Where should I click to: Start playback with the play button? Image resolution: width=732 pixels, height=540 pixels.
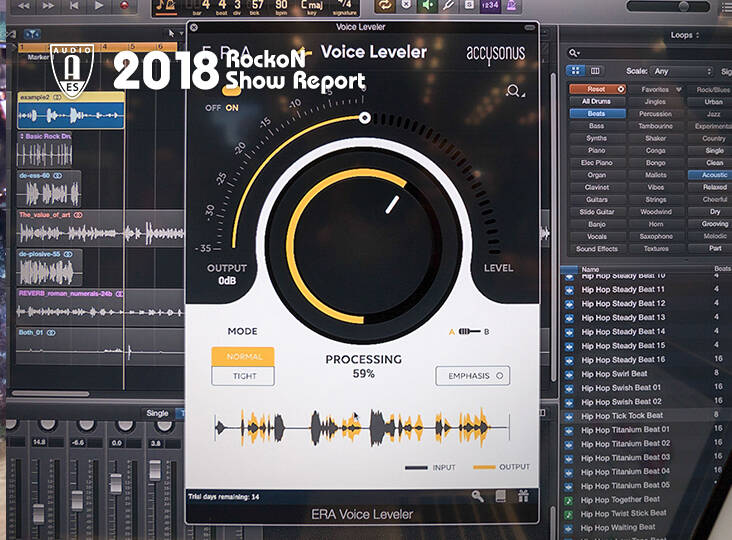point(99,5)
